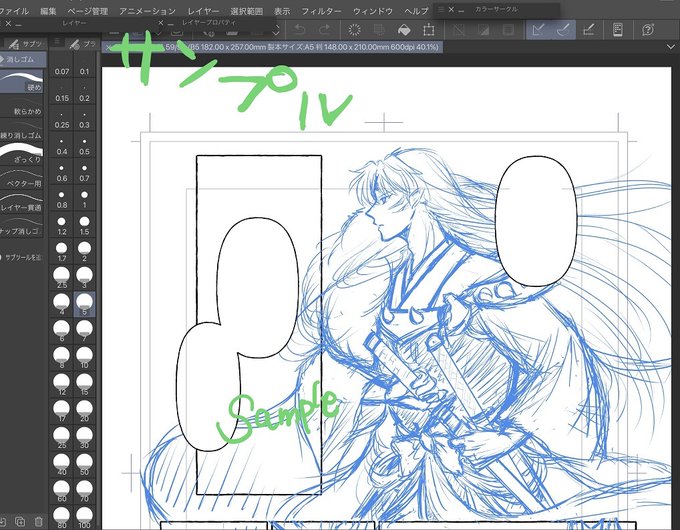Viewport: 680px width, 530px height.
Task: Select the 軟らかめ eraser subtool
Action: pos(22,105)
